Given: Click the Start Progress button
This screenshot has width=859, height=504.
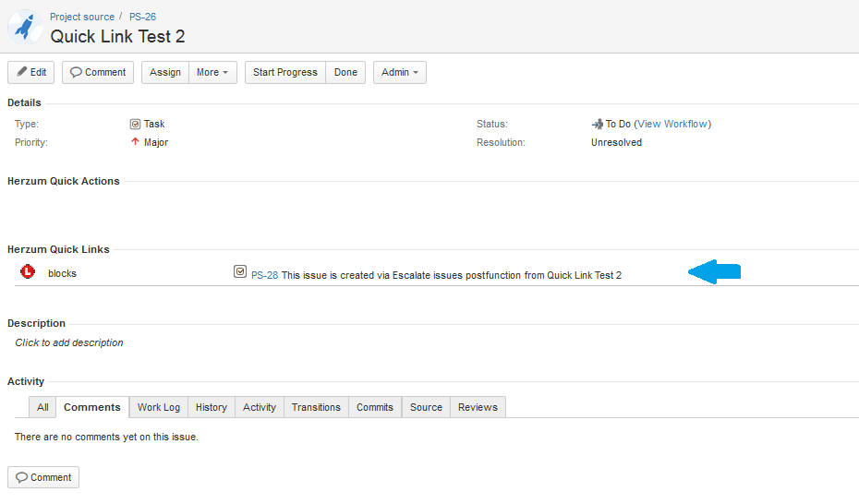Looking at the screenshot, I should [x=284, y=72].
